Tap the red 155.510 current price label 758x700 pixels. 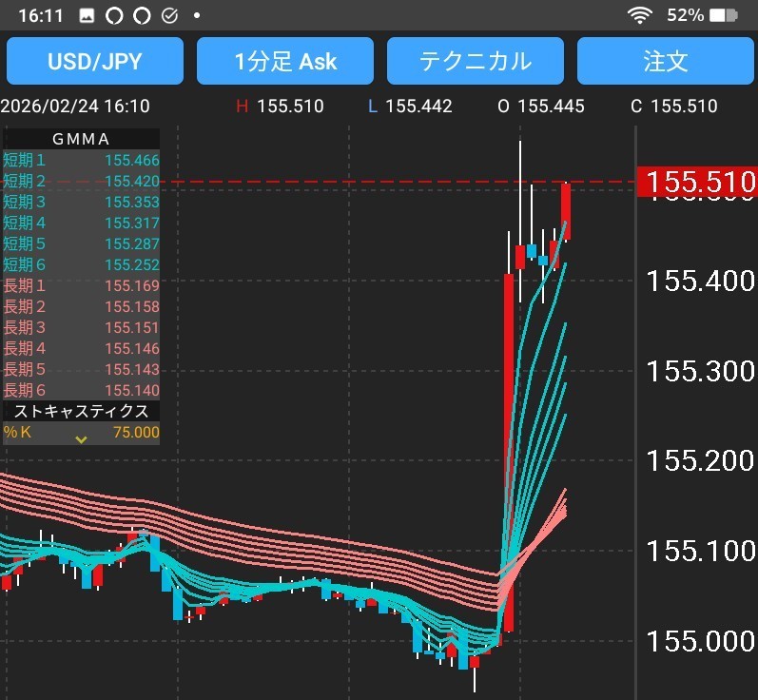[x=699, y=181]
